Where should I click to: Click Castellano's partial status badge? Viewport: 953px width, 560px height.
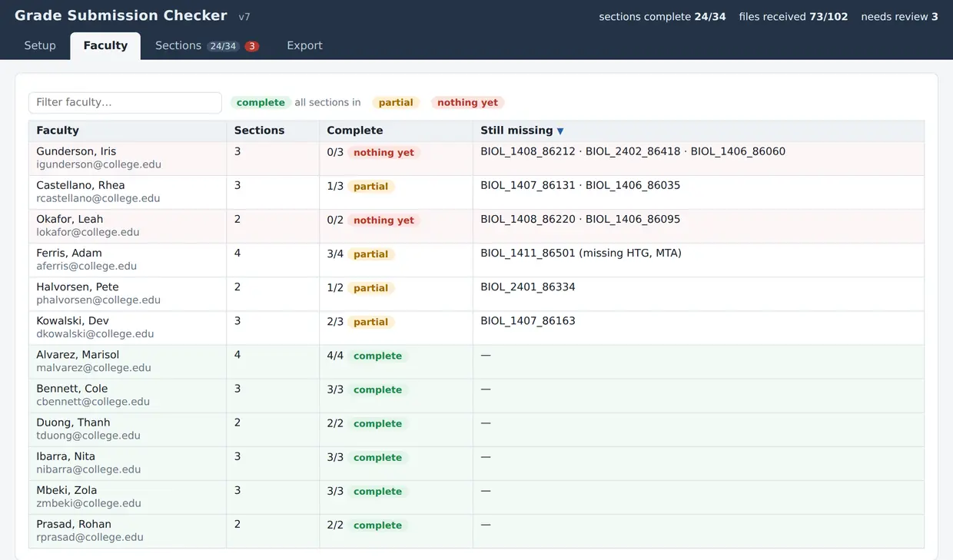(370, 187)
